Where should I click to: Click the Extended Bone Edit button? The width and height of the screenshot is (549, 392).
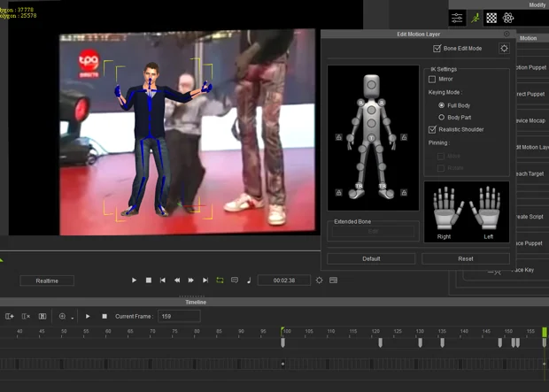[373, 231]
